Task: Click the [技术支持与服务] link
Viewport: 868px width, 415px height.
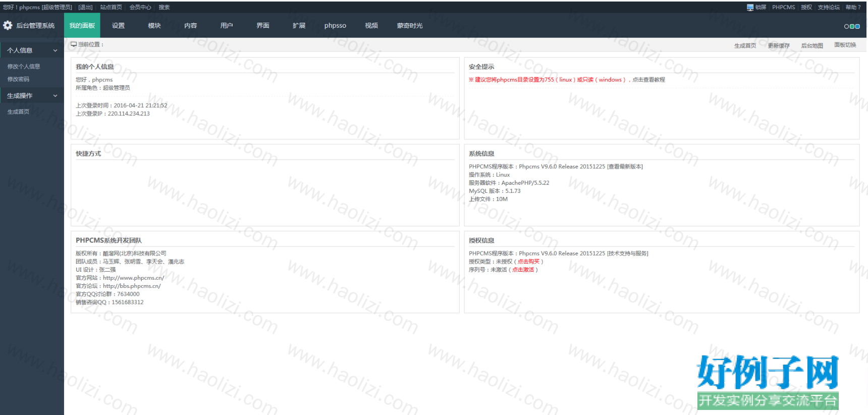Action: tap(628, 253)
